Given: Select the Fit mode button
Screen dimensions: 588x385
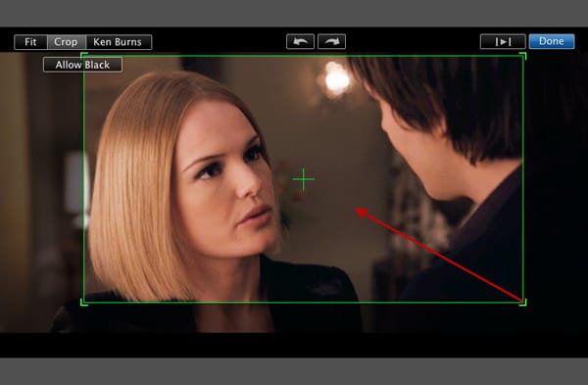Looking at the screenshot, I should (x=30, y=42).
